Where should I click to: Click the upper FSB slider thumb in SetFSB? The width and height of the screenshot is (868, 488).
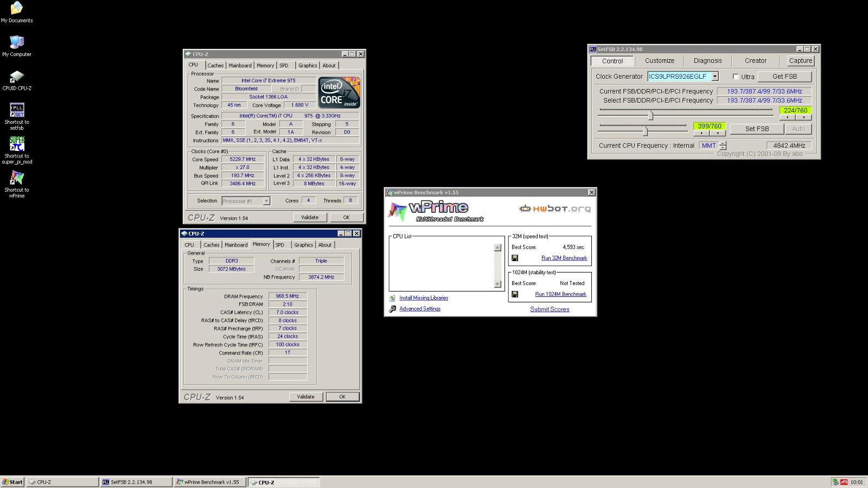point(650,115)
